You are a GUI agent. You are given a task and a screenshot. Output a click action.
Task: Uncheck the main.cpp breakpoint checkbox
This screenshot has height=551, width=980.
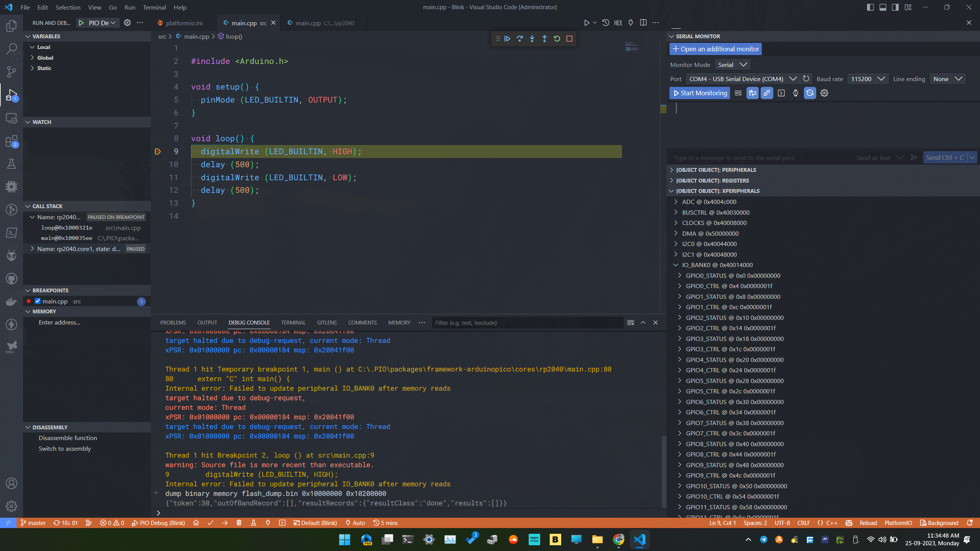[38, 301]
